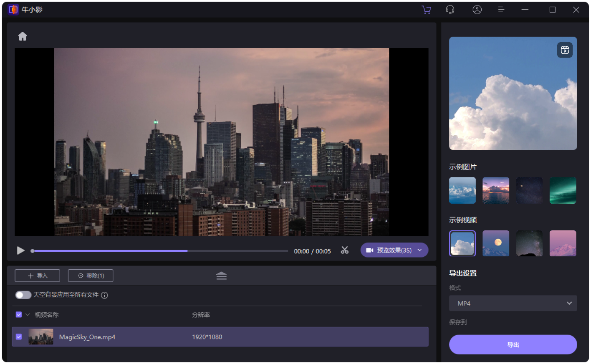Screen dimensions: 591x364
Task: Click the info icon beside sky background toggle
Action: coord(105,295)
